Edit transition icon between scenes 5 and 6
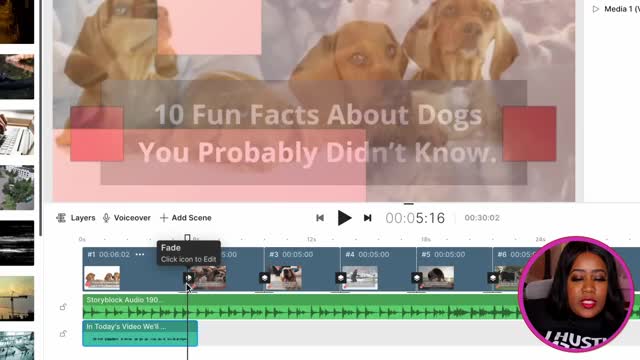This screenshot has width=640, height=360. 493,278
